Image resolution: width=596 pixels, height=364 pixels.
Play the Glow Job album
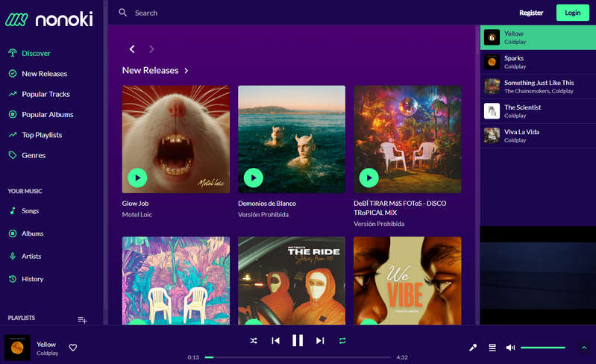pyautogui.click(x=137, y=178)
